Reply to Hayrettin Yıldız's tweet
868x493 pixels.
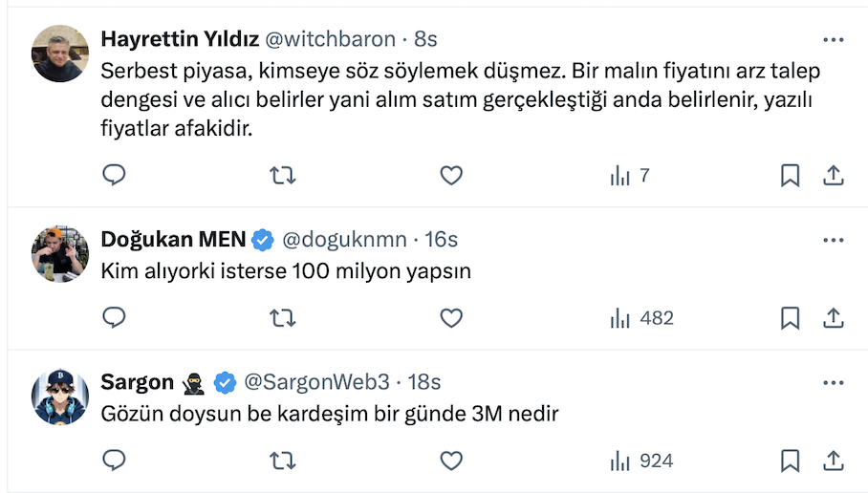tap(114, 175)
